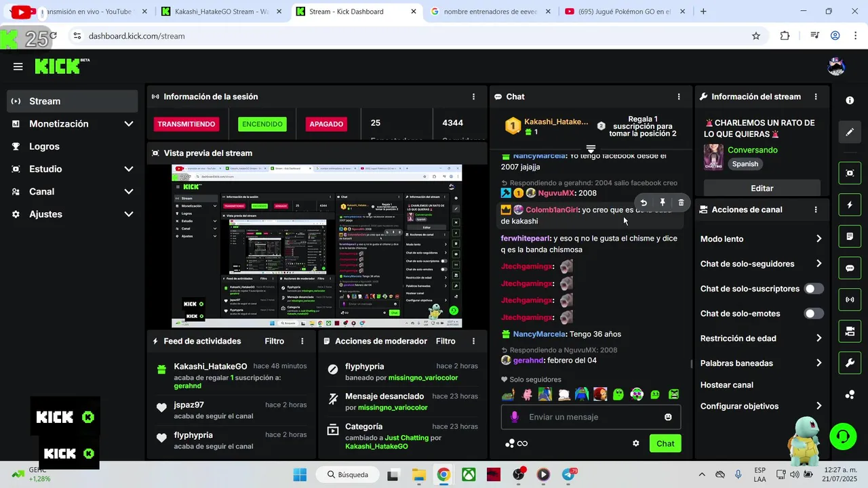Open Información del stream three-dot menu
The width and height of the screenshot is (868, 488).
[x=816, y=97]
